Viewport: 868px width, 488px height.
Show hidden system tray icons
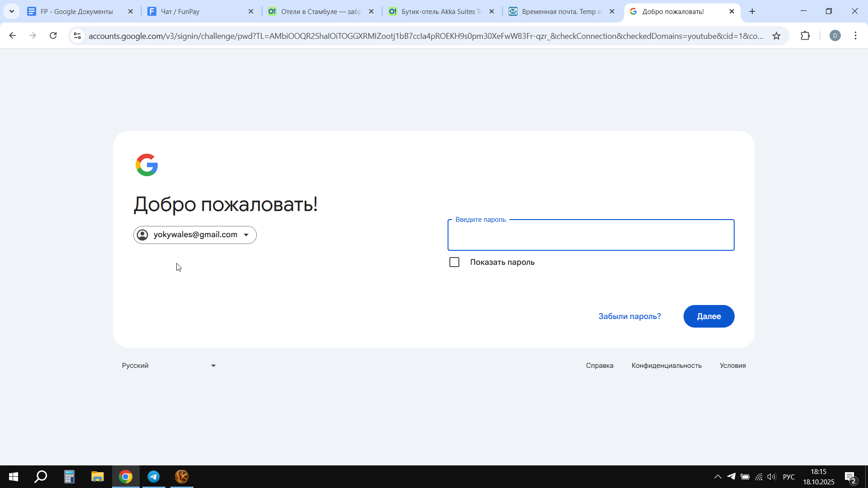pos(717,477)
